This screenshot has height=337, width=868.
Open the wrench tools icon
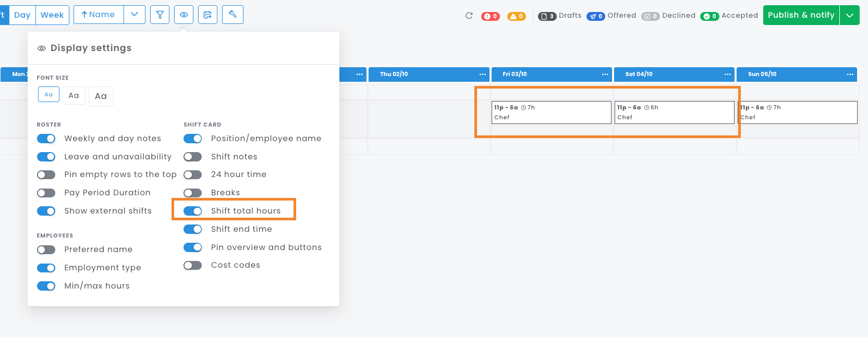(x=233, y=15)
